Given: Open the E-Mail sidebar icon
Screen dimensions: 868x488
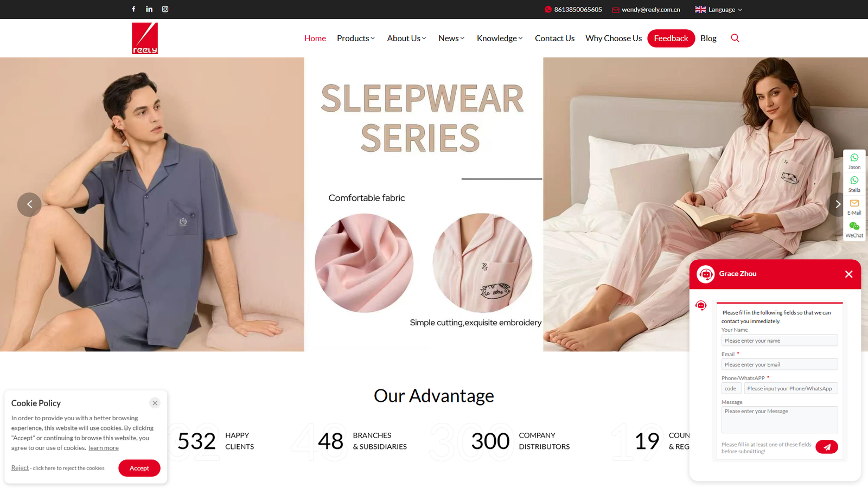Looking at the screenshot, I should pos(854,207).
